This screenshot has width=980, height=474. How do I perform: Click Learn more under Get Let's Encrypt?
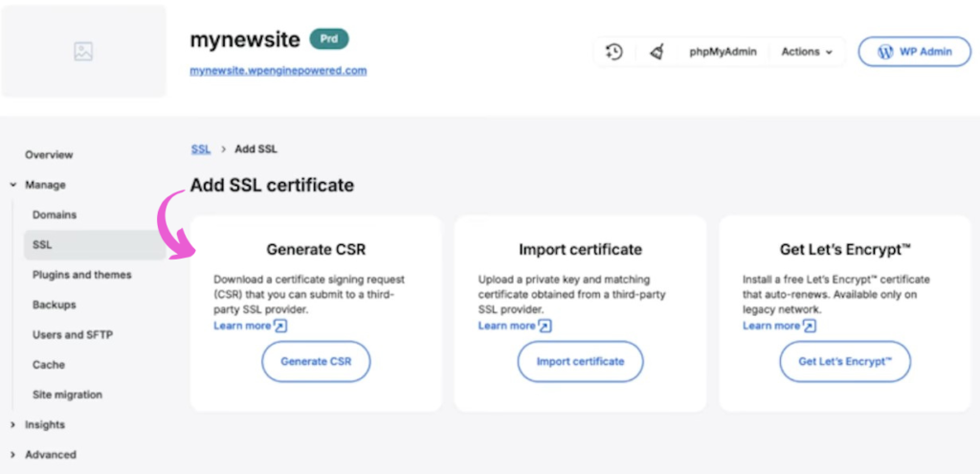771,326
